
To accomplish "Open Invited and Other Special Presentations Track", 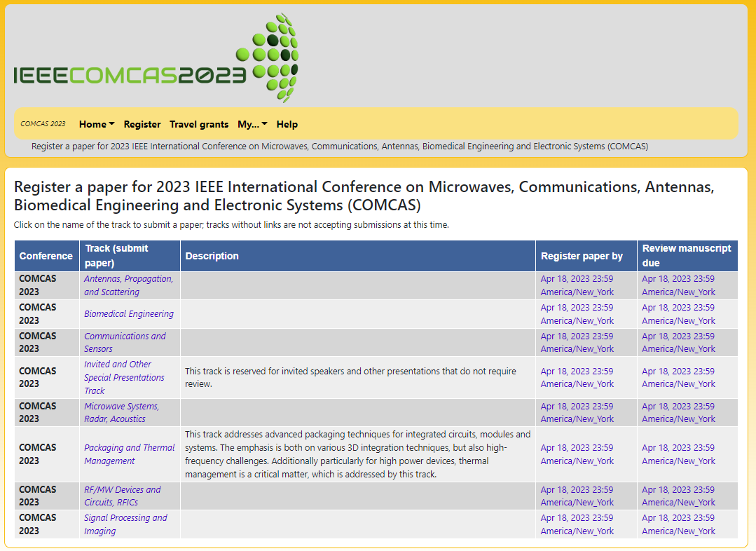I will 125,377.
